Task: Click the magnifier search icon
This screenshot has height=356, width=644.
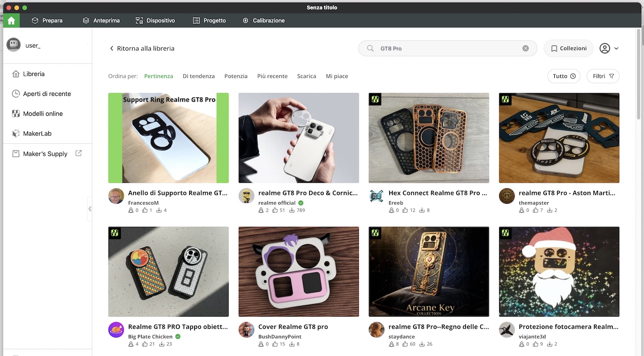Action: [370, 48]
